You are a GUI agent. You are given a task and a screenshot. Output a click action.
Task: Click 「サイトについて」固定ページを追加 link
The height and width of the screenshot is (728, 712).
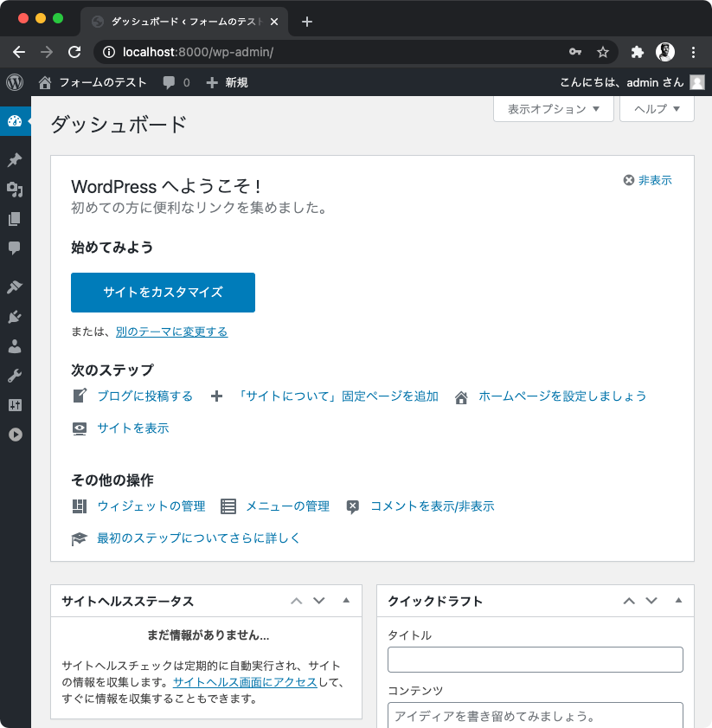coord(337,396)
